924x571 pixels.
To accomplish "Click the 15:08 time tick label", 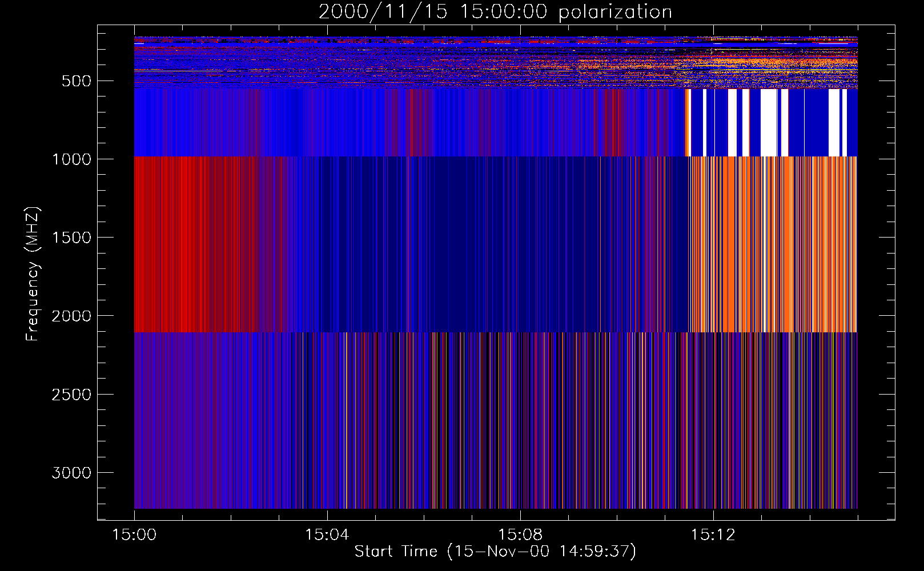I will (x=520, y=535).
